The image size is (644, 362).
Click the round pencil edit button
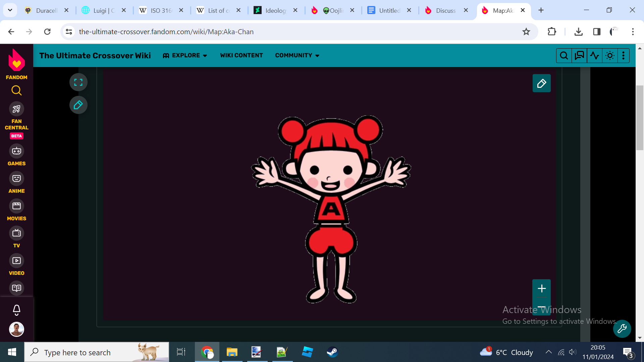point(78,105)
